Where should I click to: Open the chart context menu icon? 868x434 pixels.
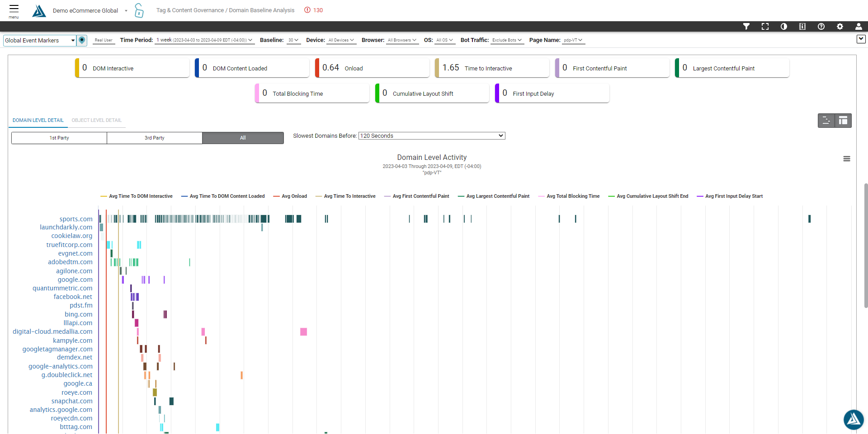pyautogui.click(x=847, y=159)
